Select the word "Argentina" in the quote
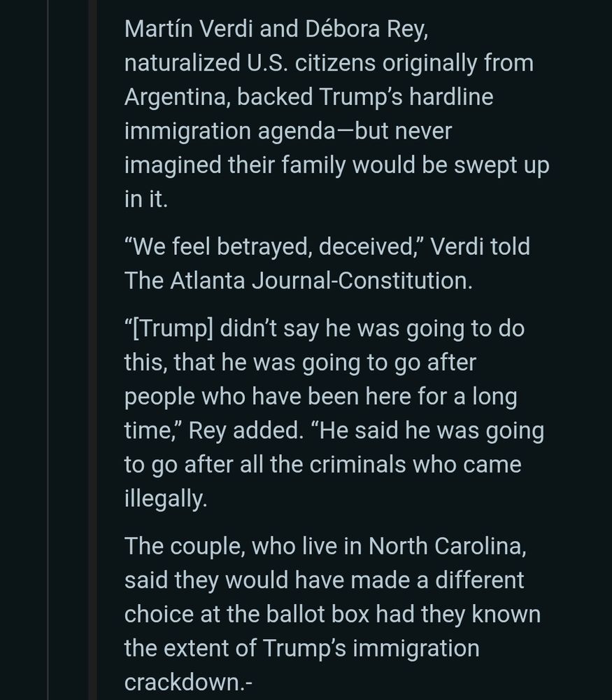The width and height of the screenshot is (612, 700). [x=176, y=97]
